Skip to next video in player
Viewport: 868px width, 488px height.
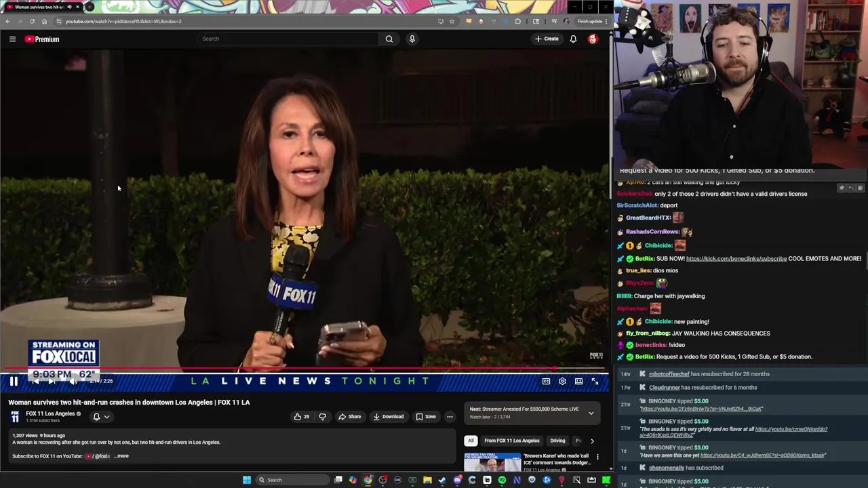[x=52, y=382]
